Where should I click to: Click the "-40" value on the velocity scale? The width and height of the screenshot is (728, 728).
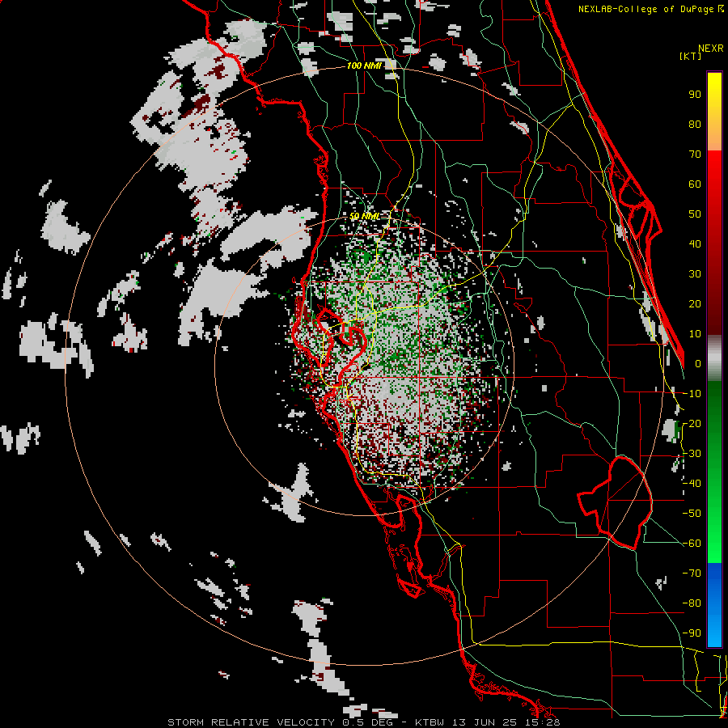(692, 484)
